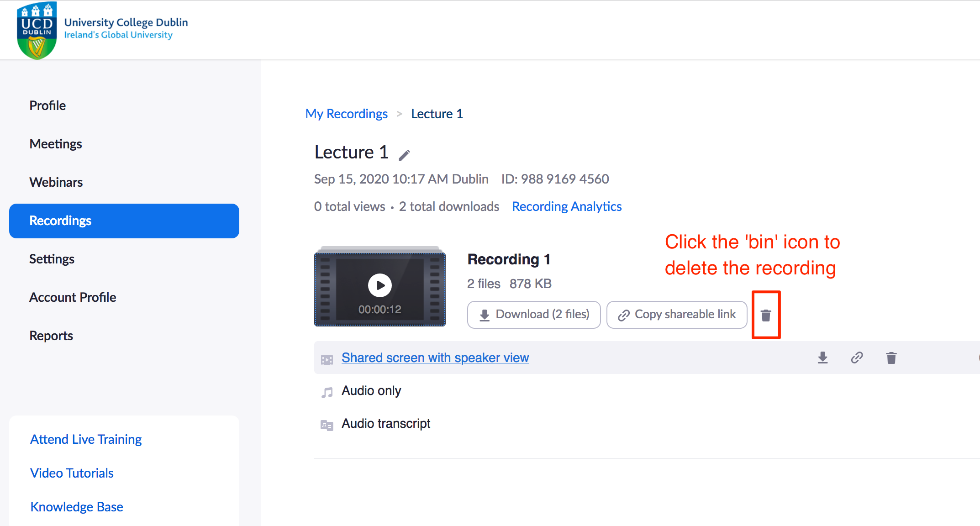Click the 2 files 878 KB text
Screen dimensions: 980x526
[509, 284]
